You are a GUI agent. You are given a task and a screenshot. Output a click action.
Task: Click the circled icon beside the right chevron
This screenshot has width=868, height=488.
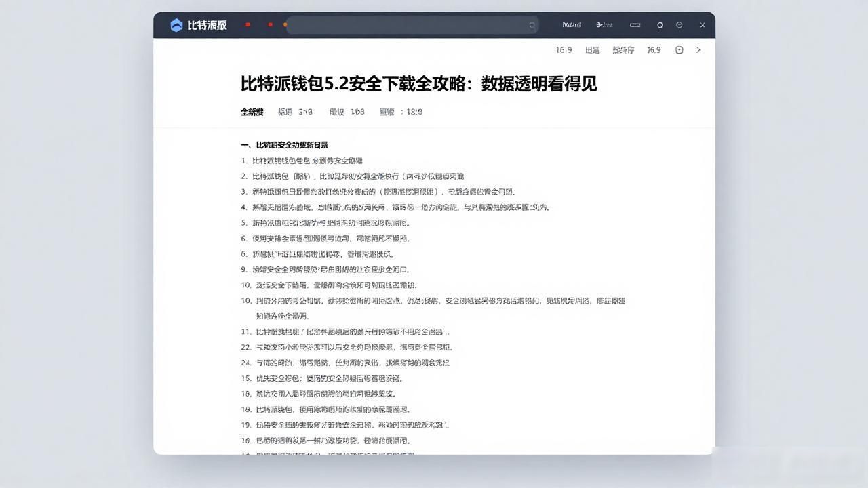679,50
